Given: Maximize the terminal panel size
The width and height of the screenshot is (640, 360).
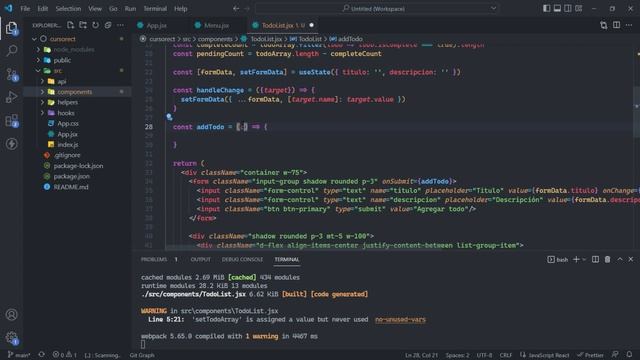Looking at the screenshot, I should (x=620, y=259).
